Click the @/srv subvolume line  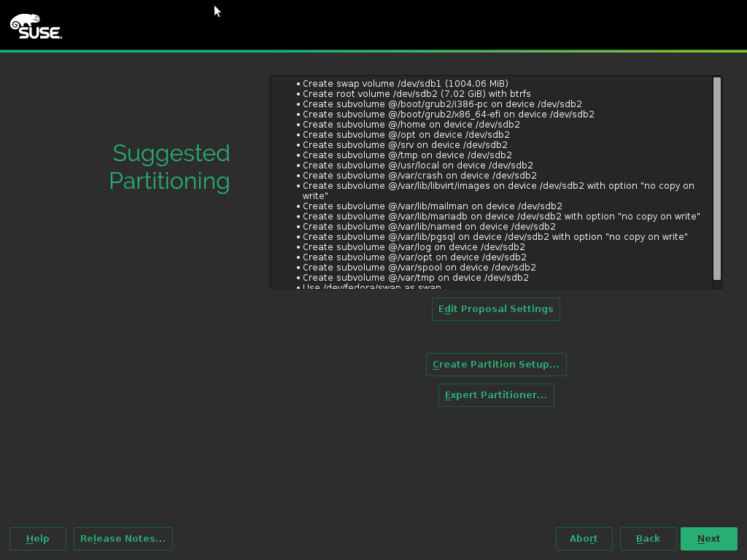pyautogui.click(x=405, y=145)
